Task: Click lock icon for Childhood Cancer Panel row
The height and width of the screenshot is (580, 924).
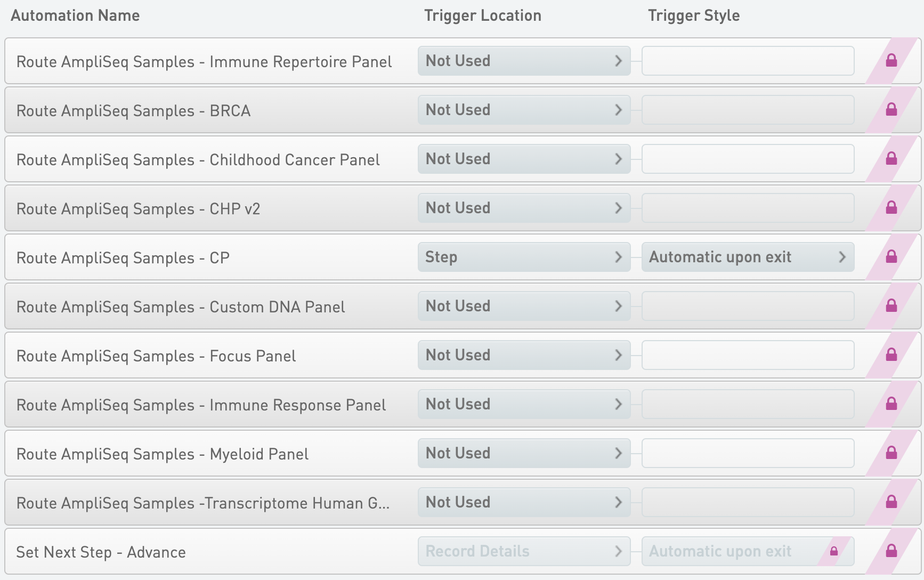Action: tap(891, 159)
